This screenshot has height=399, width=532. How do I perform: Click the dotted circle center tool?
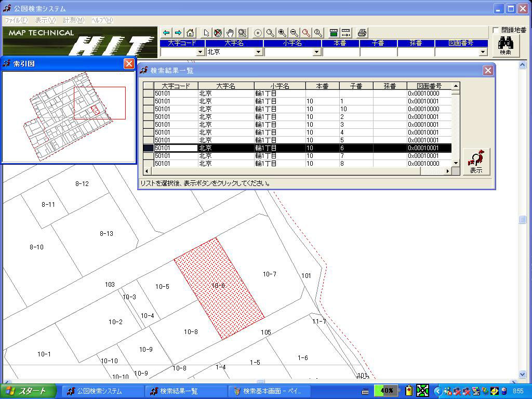coord(258,33)
